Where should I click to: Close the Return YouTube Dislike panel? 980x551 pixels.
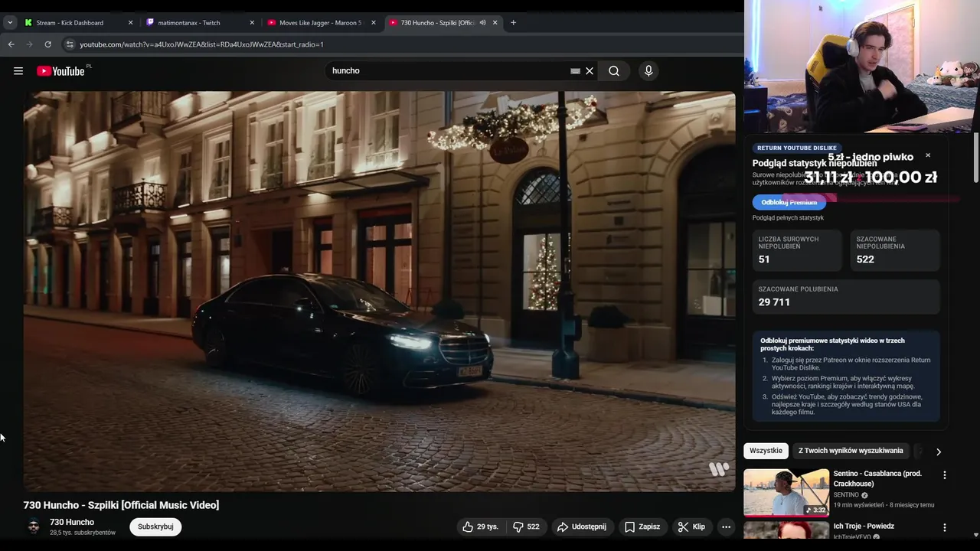coord(928,155)
